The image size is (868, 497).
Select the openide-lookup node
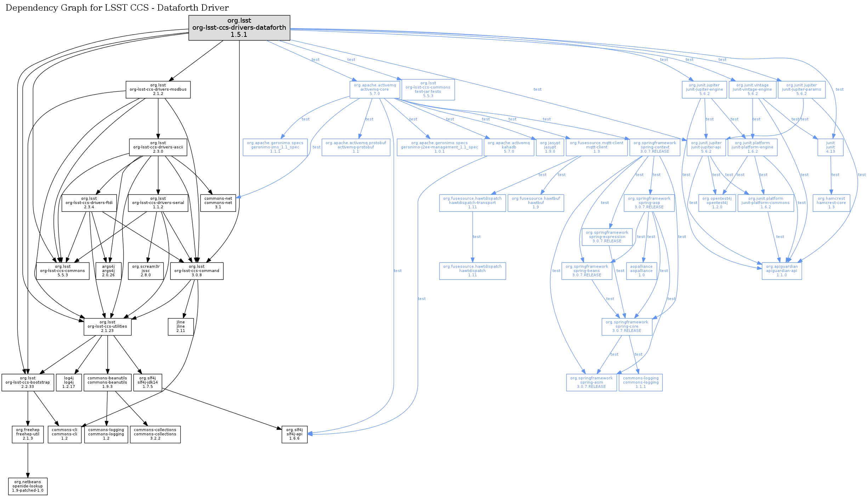pos(28,486)
